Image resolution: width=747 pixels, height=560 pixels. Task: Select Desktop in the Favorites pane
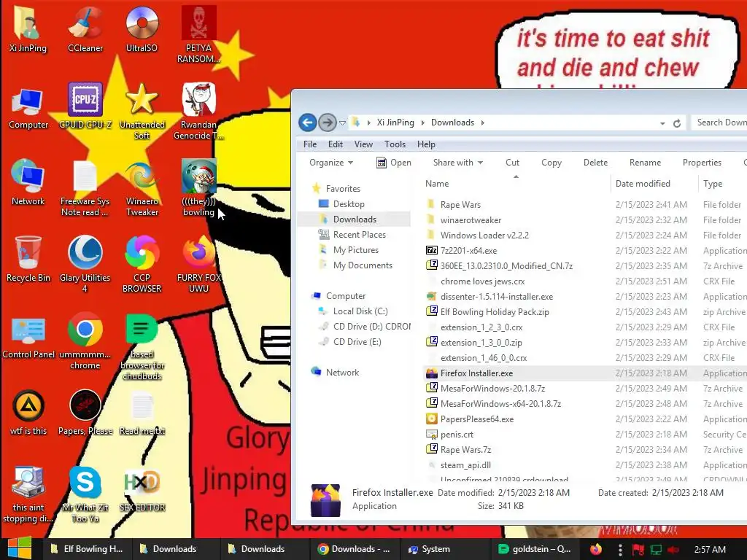point(349,204)
